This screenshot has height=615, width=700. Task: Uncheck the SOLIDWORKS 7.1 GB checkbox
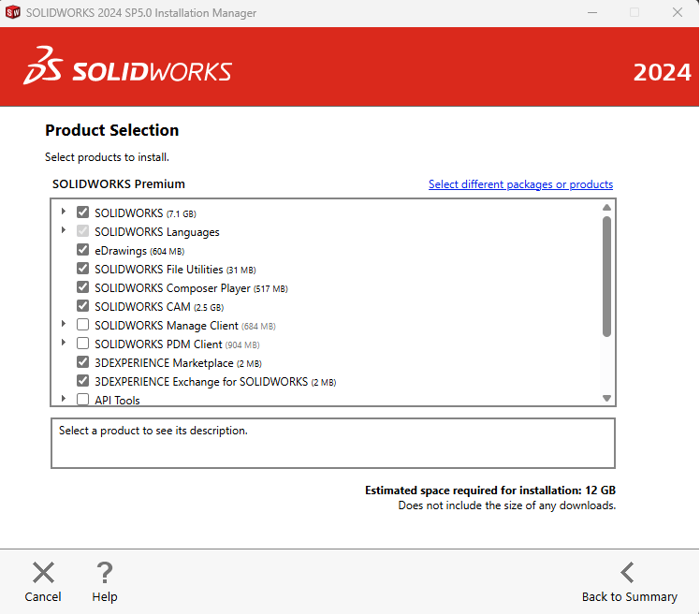coord(82,212)
